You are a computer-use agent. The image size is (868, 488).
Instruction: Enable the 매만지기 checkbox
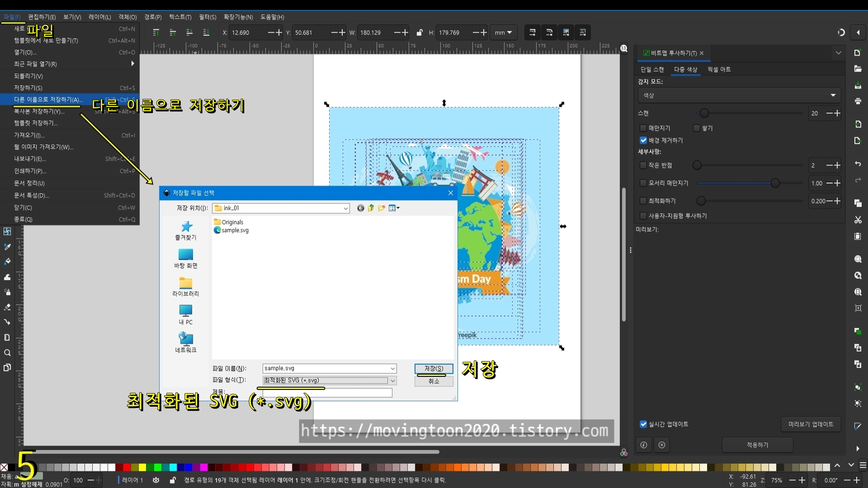pyautogui.click(x=643, y=128)
